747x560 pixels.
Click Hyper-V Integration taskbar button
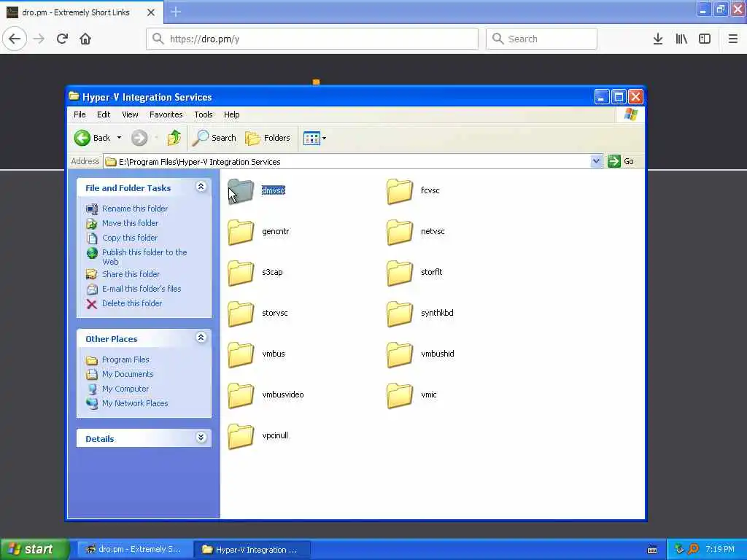point(253,550)
